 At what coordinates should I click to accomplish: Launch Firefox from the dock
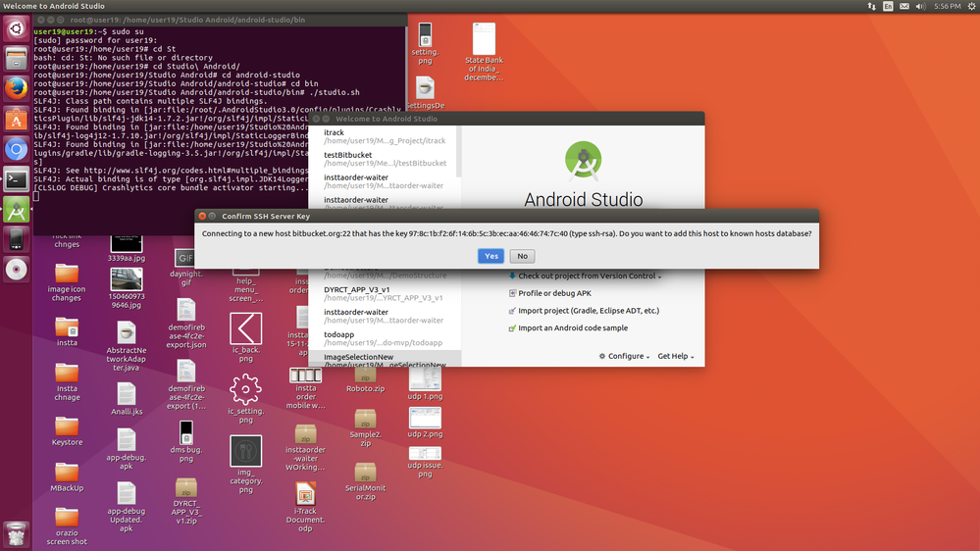(x=17, y=88)
